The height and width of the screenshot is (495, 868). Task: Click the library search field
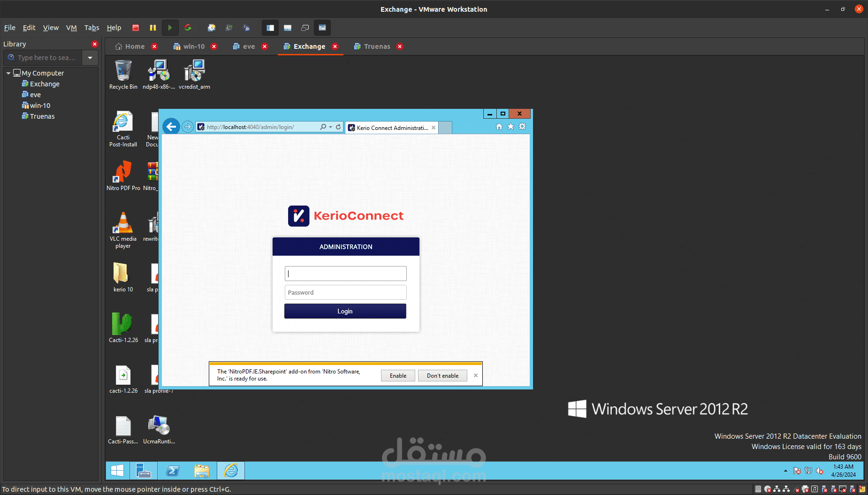[x=43, y=58]
